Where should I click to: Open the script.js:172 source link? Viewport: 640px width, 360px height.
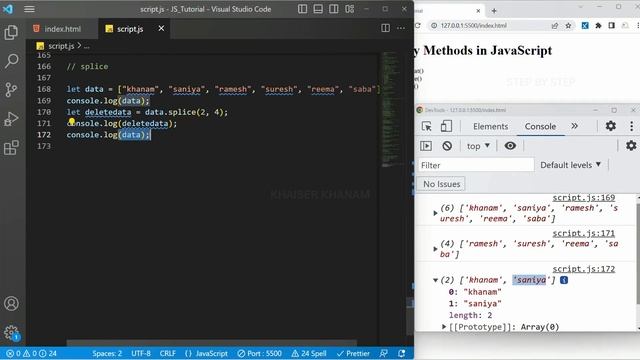click(584, 269)
